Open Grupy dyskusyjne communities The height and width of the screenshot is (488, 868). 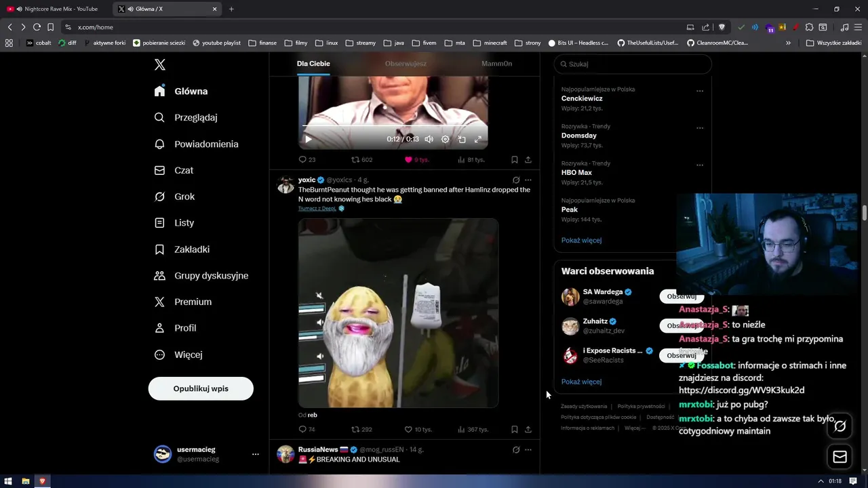[x=201, y=275]
